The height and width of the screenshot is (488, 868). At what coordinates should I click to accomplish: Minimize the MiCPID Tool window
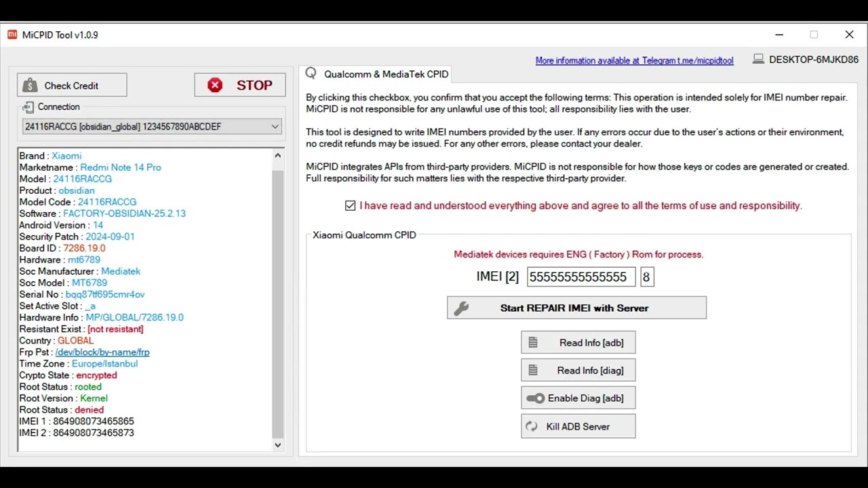point(779,35)
